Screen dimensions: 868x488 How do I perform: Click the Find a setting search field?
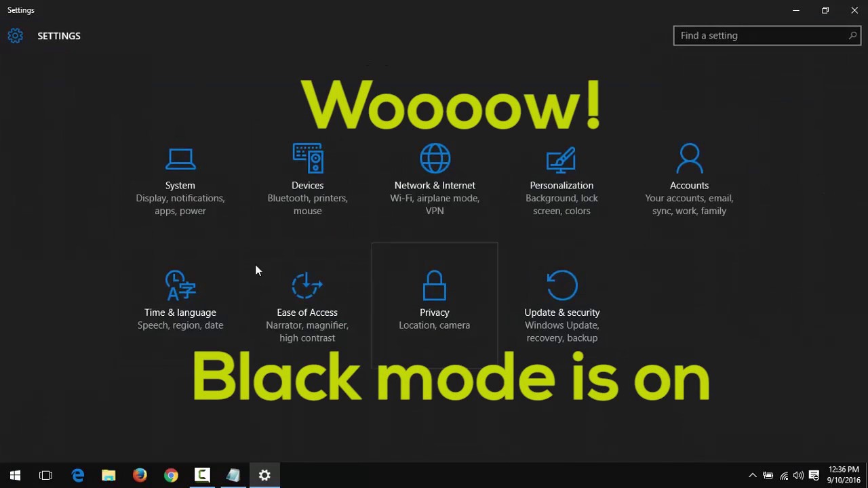[753, 35]
